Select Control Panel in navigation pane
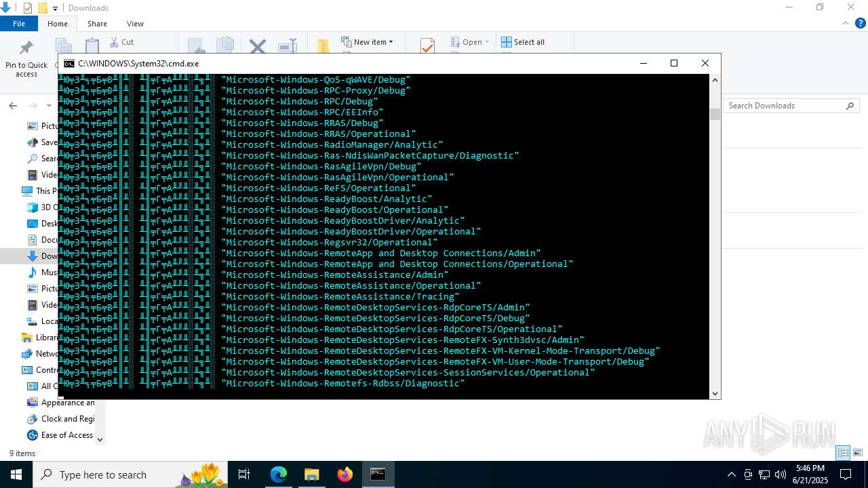This screenshot has height=488, width=868. point(39,370)
